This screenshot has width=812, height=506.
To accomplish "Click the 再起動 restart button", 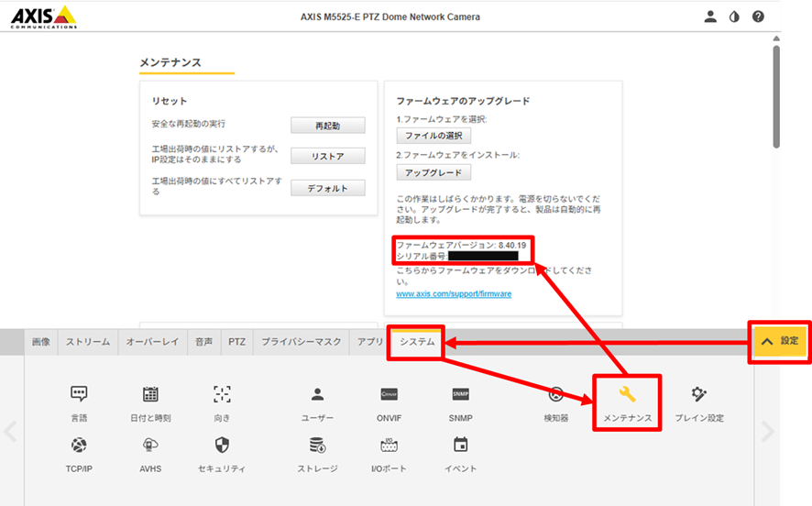I will pos(327,125).
